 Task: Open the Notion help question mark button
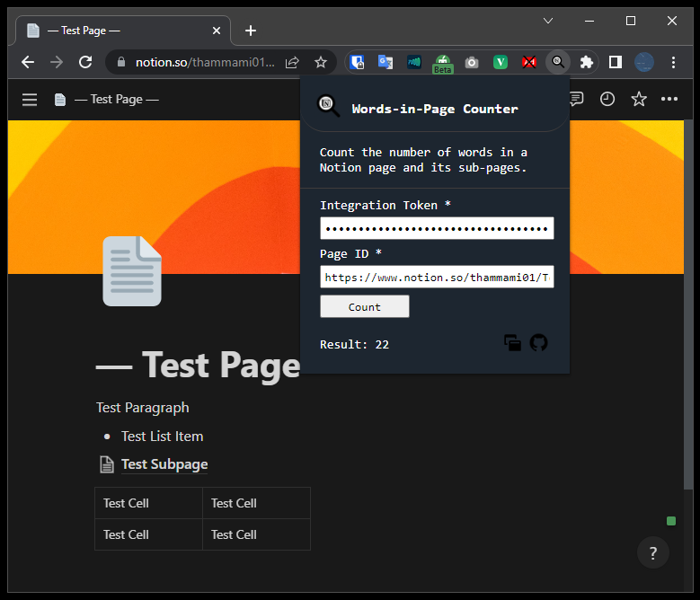click(x=652, y=552)
